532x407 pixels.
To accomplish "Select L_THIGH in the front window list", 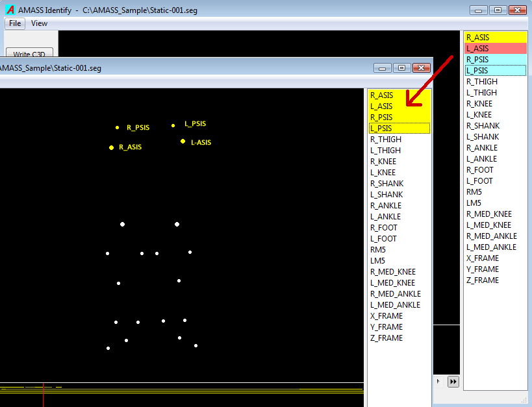I will pyautogui.click(x=399, y=150).
